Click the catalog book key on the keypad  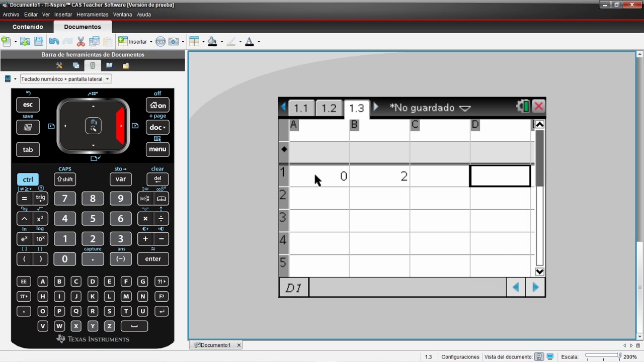tap(162, 199)
